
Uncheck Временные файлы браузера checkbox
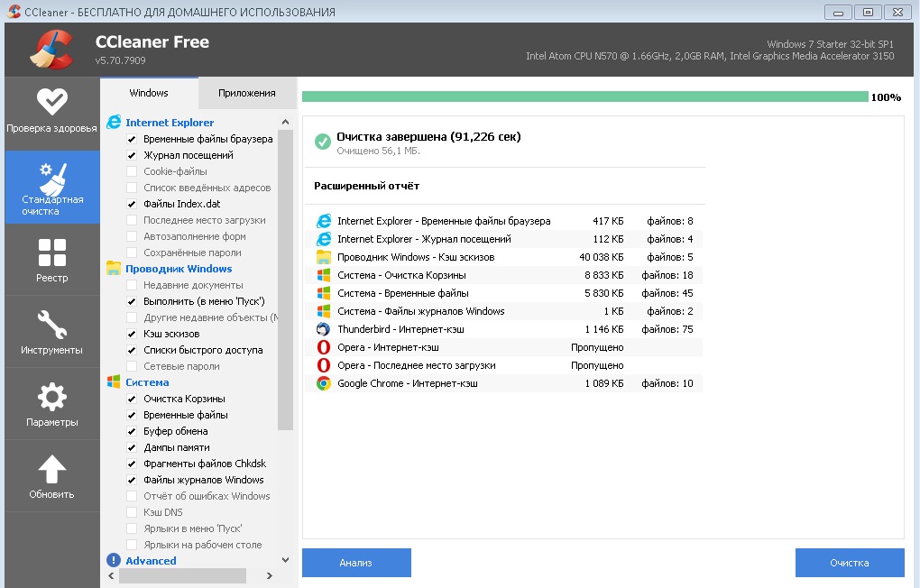click(132, 139)
